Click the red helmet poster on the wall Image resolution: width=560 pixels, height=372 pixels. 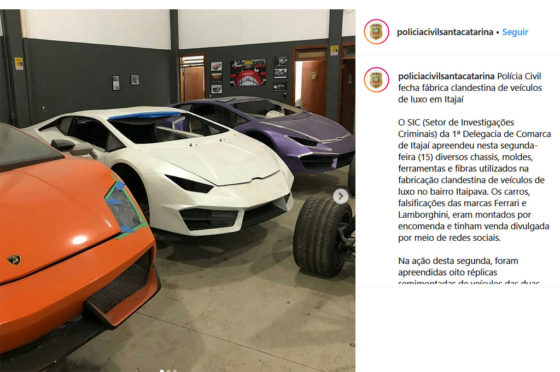click(248, 72)
